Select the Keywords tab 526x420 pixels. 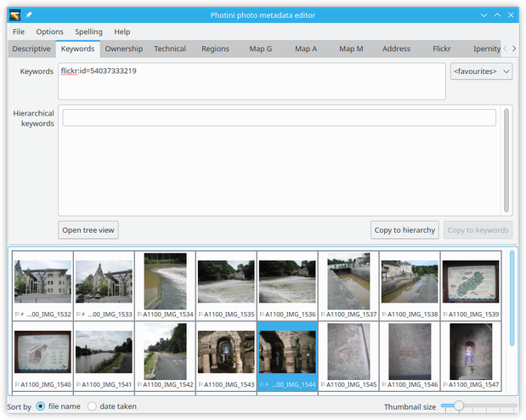pyautogui.click(x=78, y=49)
